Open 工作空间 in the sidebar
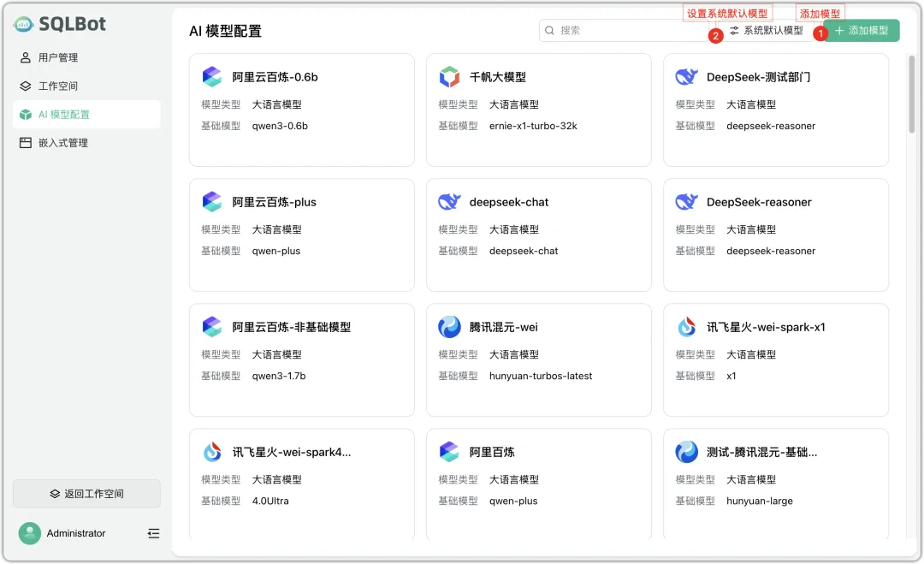The image size is (924, 564). (86, 86)
